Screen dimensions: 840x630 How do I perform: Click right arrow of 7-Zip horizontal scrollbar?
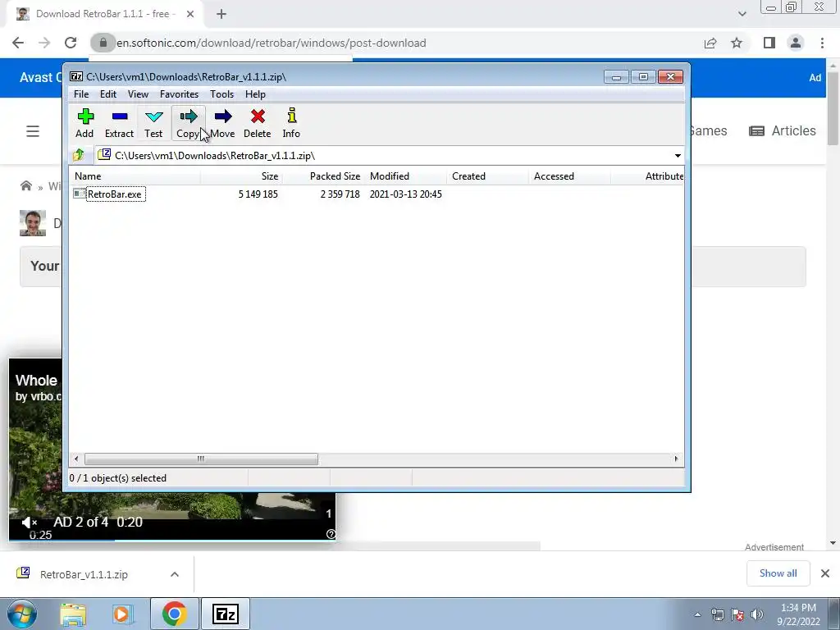[x=676, y=459]
